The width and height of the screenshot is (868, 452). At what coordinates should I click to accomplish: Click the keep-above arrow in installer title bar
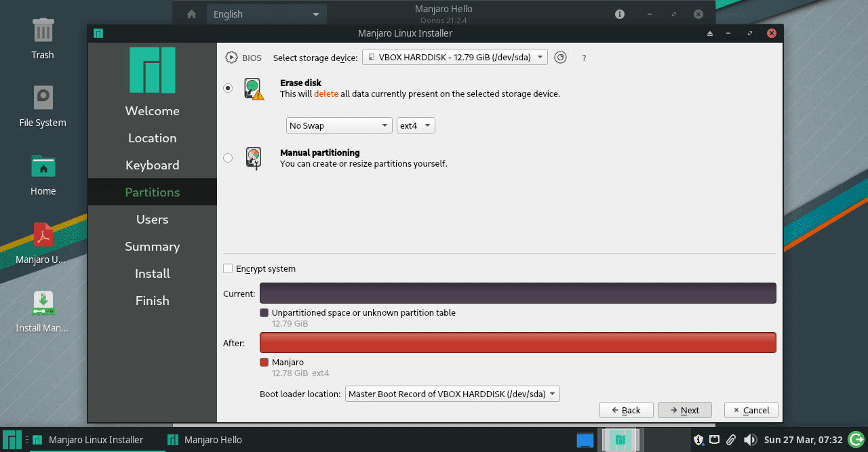point(710,33)
